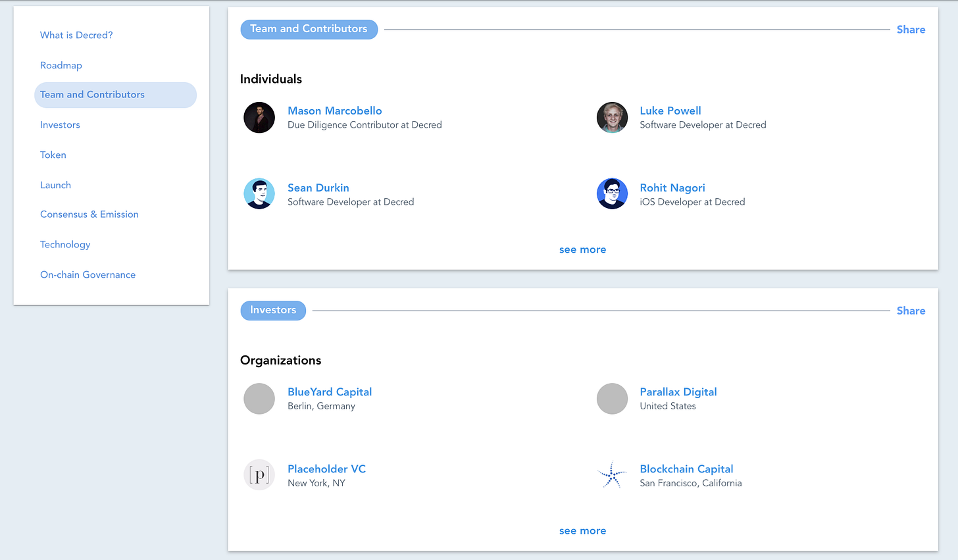Click "United States" under Parallax Digital
Image resolution: width=958 pixels, height=560 pixels.
click(668, 406)
